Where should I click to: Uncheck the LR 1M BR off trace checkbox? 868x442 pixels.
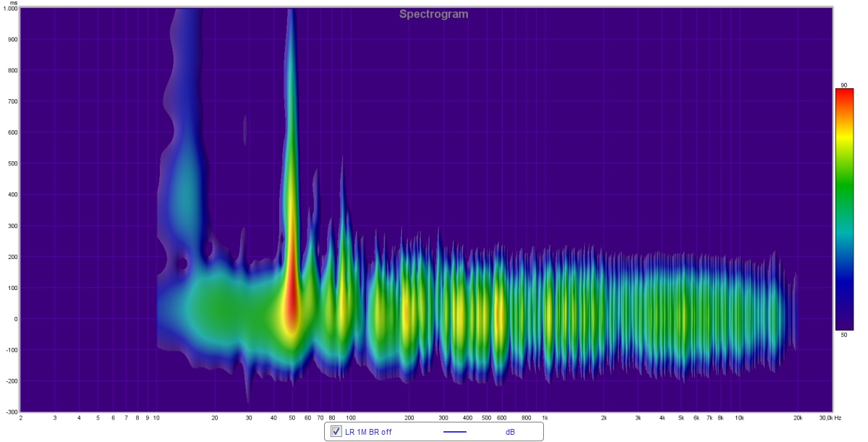tap(336, 432)
